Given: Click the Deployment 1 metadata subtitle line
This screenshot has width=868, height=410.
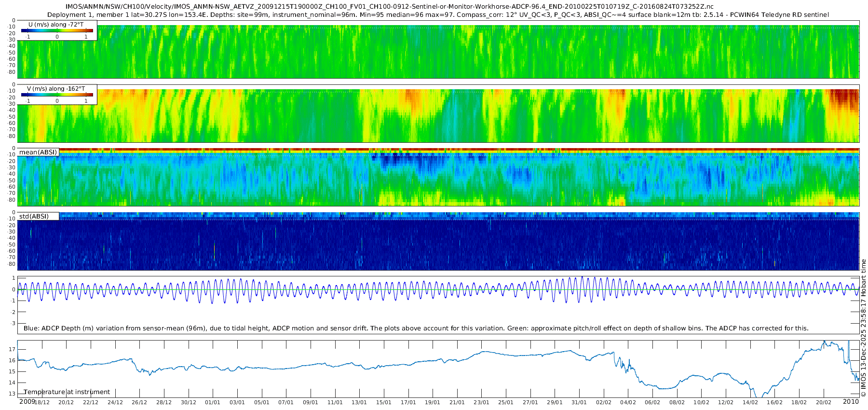Looking at the screenshot, I should (x=438, y=15).
